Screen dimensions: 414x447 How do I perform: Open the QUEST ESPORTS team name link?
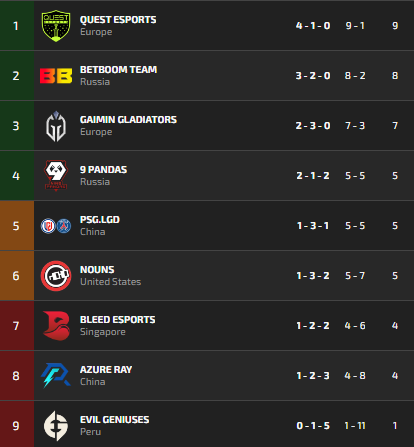pos(118,20)
